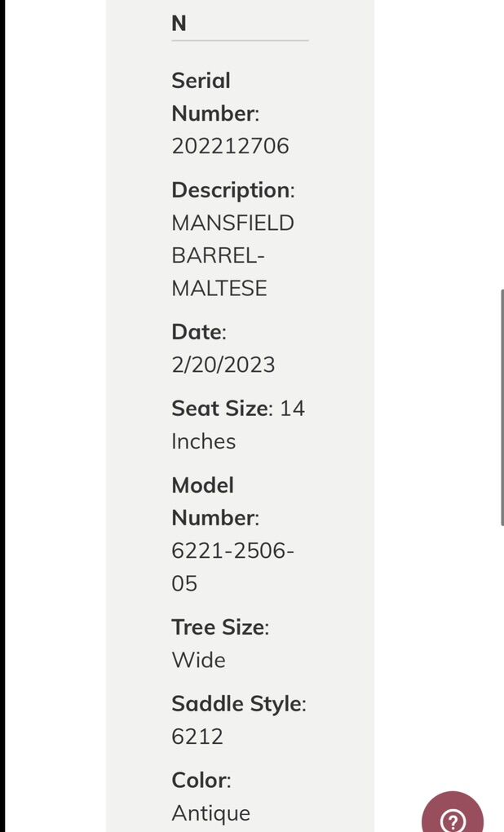Select saddle style value 6212

tap(196, 736)
